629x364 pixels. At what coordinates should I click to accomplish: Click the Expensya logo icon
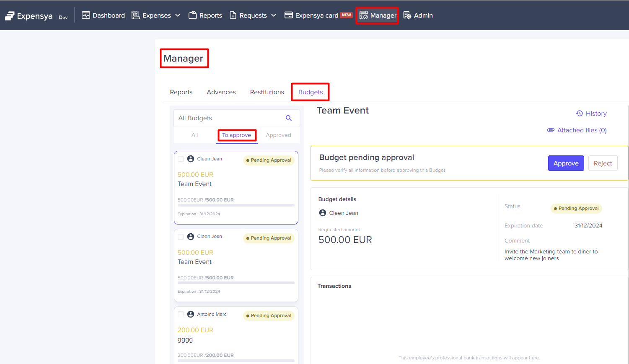(10, 16)
